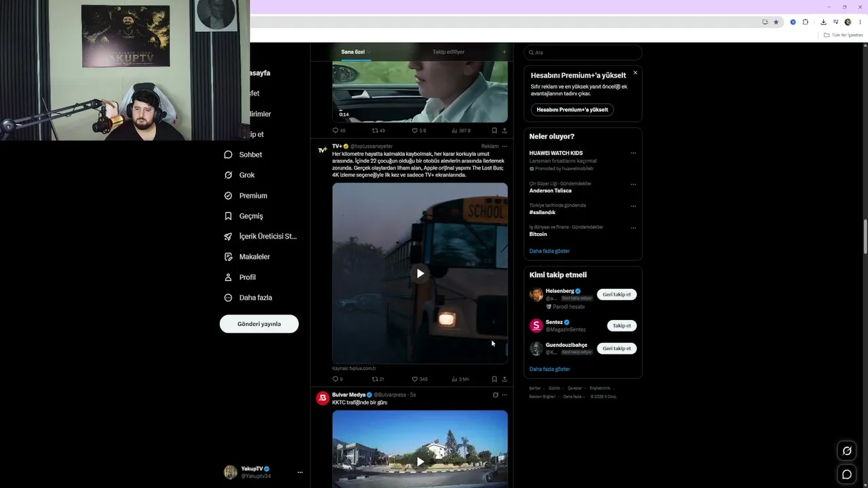Show more trends under Neler oluyor

[549, 251]
